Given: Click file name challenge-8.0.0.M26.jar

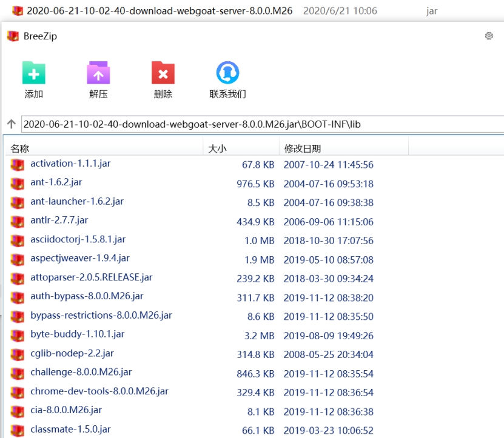Looking at the screenshot, I should coord(81,372).
